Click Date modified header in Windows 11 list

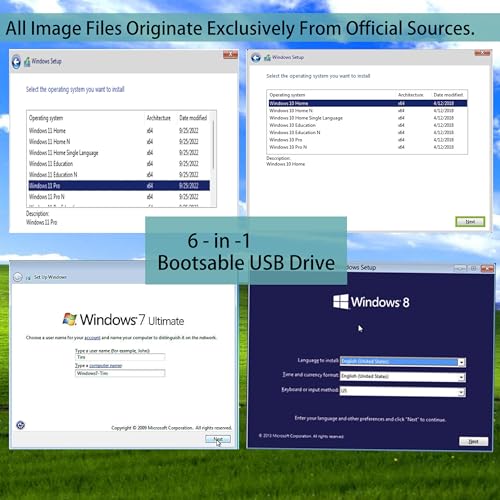click(193, 118)
